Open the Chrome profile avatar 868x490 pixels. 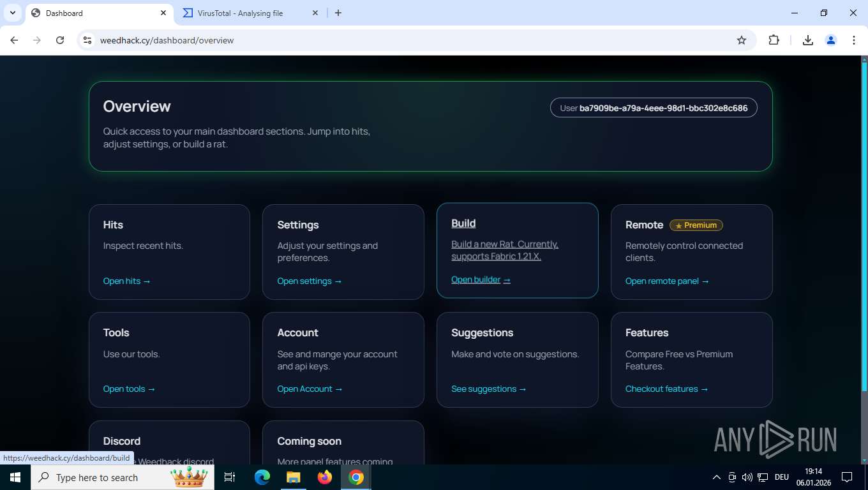click(x=831, y=40)
